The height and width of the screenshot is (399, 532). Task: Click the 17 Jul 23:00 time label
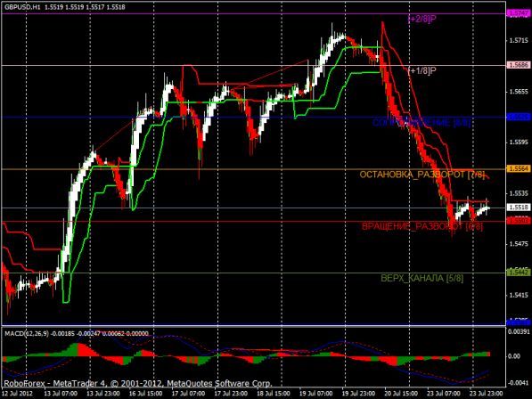pos(231,394)
